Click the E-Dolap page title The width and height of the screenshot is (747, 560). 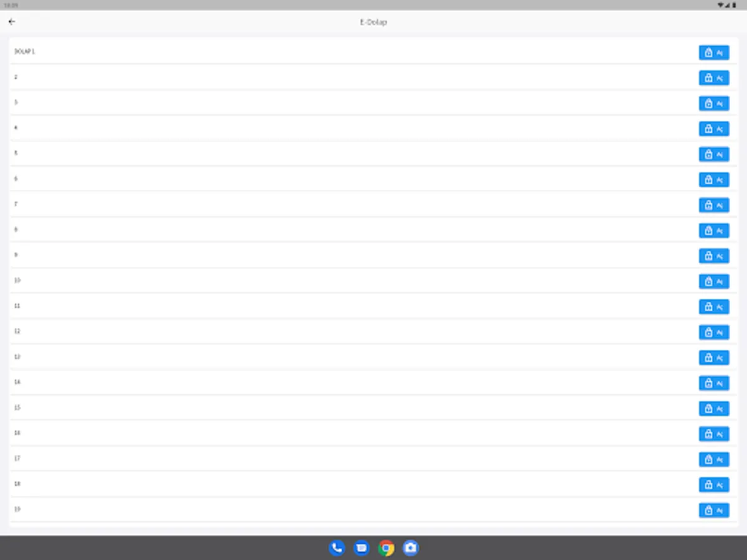tap(374, 22)
